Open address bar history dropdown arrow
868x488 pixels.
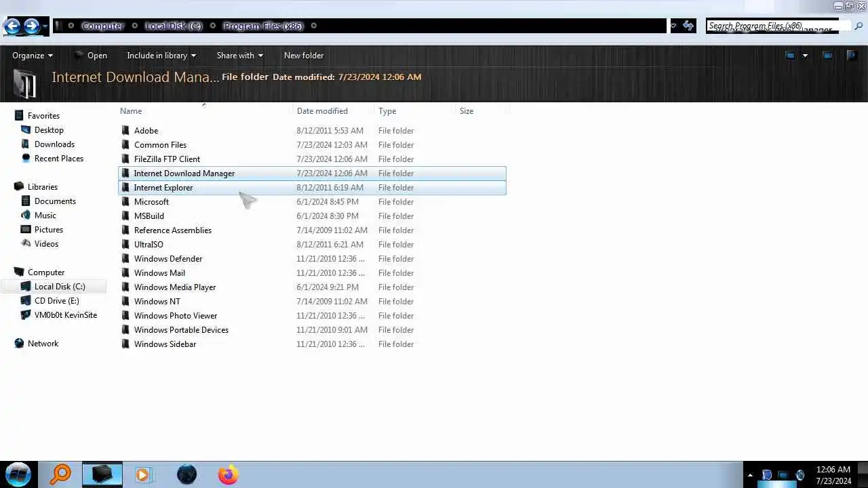[x=673, y=26]
